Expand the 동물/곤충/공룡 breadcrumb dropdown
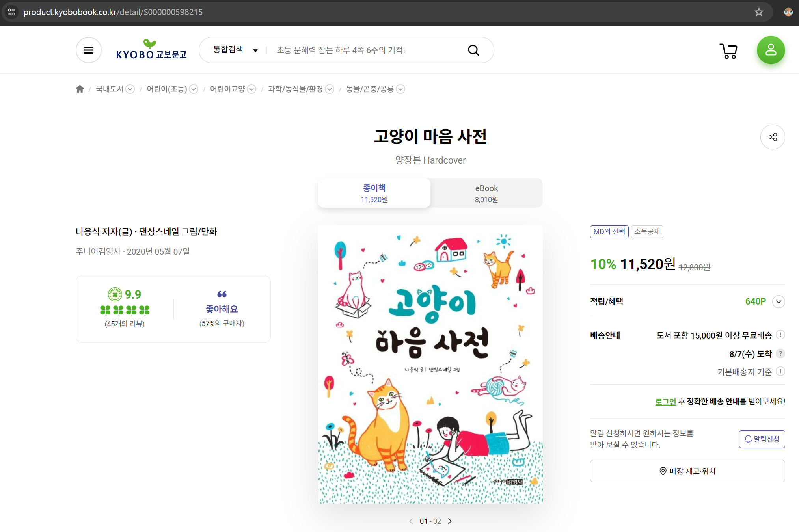Image resolution: width=799 pixels, height=532 pixels. (x=400, y=89)
